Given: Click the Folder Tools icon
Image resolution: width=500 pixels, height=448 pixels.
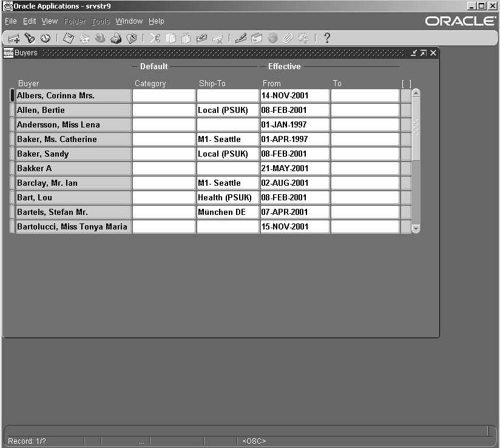Looking at the screenshot, I should (303, 38).
